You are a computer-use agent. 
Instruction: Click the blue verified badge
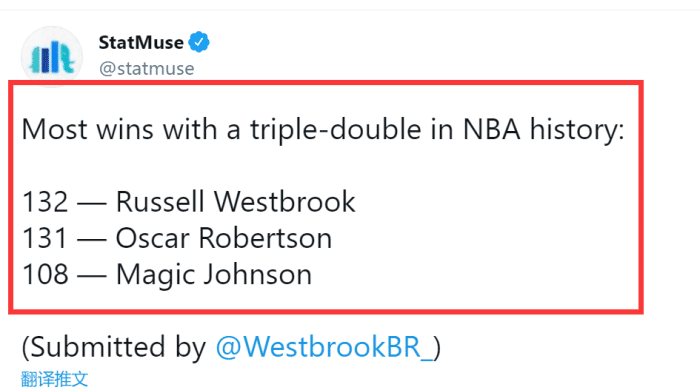tap(199, 42)
